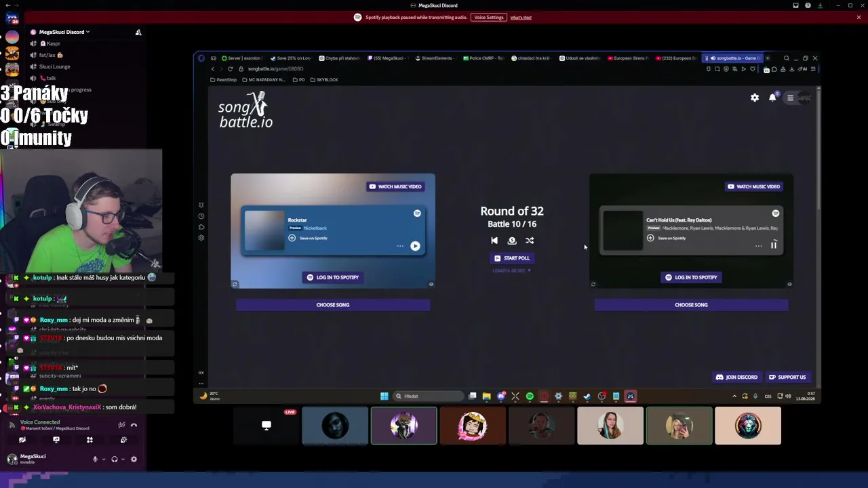Open Windows Start menu in stream

pos(384,396)
